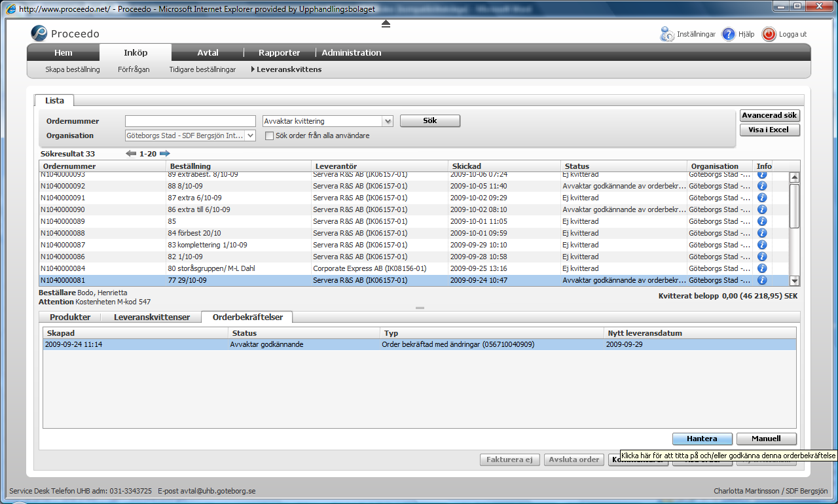Click supplier Corporate Express AB (IK08156-01)

[370, 268]
